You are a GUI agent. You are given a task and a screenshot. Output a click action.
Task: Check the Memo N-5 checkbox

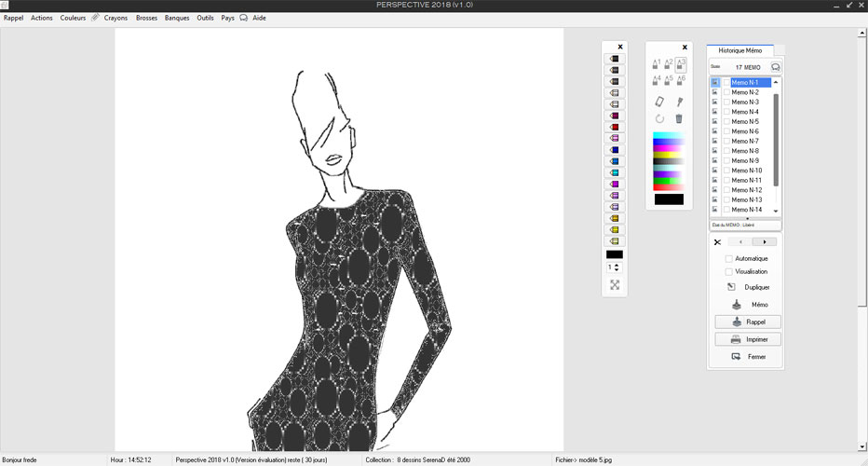point(726,121)
